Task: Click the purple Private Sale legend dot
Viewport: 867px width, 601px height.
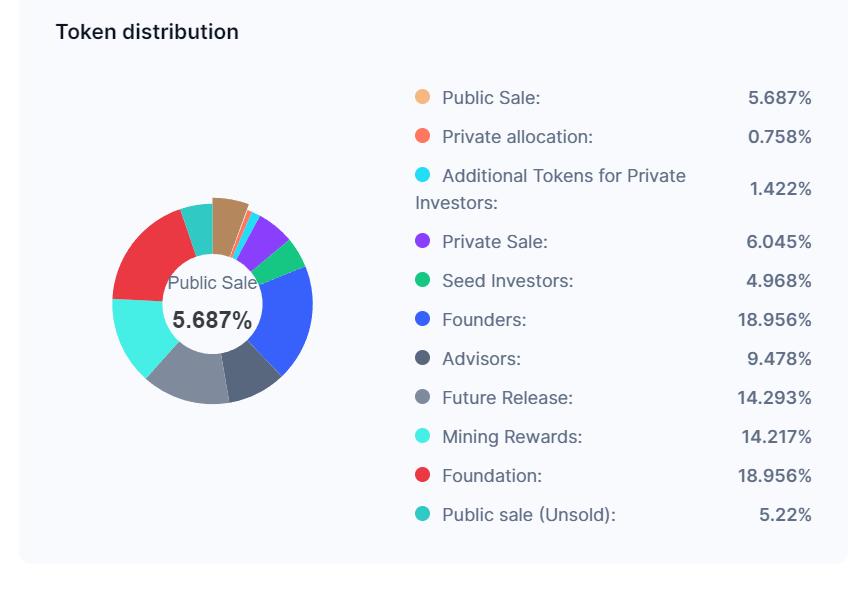Action: click(x=422, y=241)
